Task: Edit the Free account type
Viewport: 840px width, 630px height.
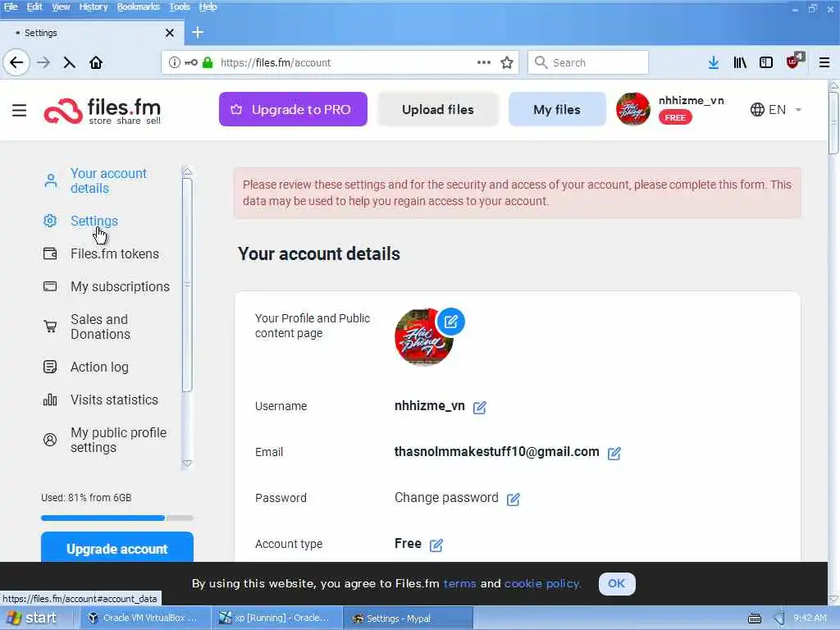Action: 436,546
